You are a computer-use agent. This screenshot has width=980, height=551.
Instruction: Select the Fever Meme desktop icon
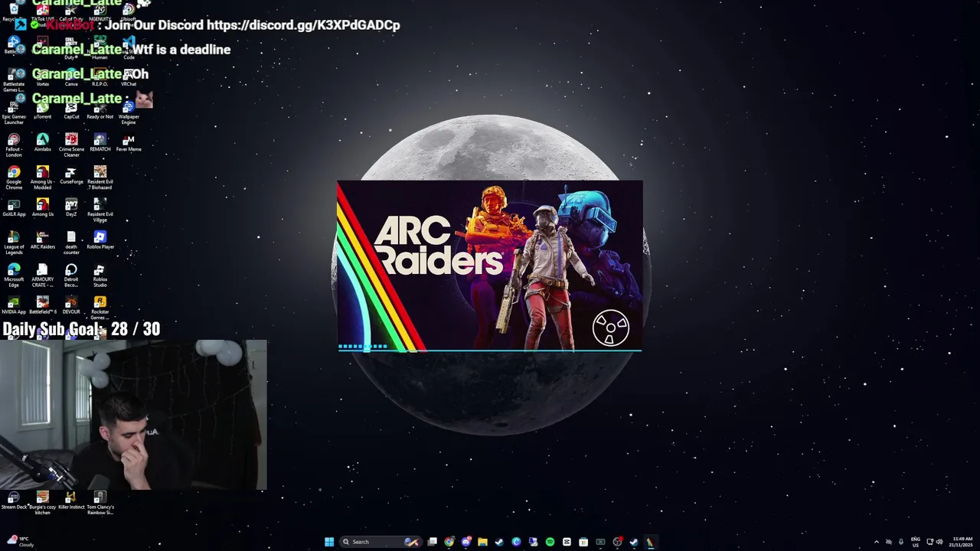coord(129,143)
